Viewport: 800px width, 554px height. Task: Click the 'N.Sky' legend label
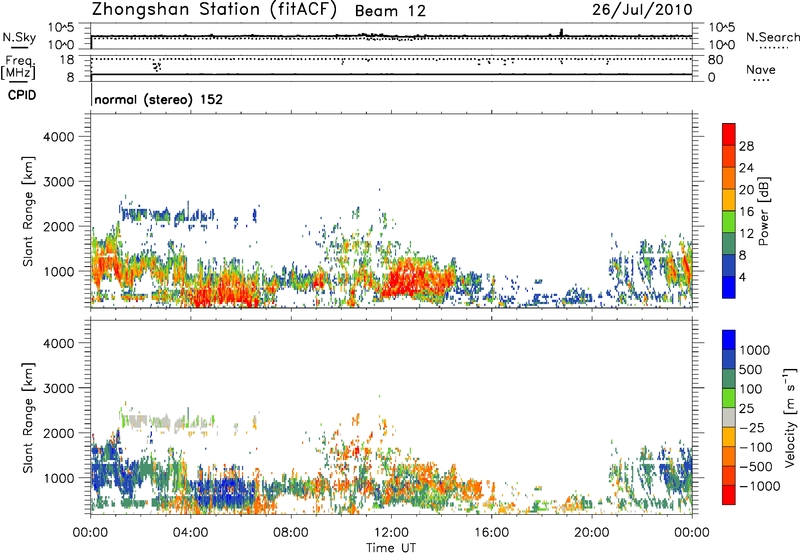19,37
